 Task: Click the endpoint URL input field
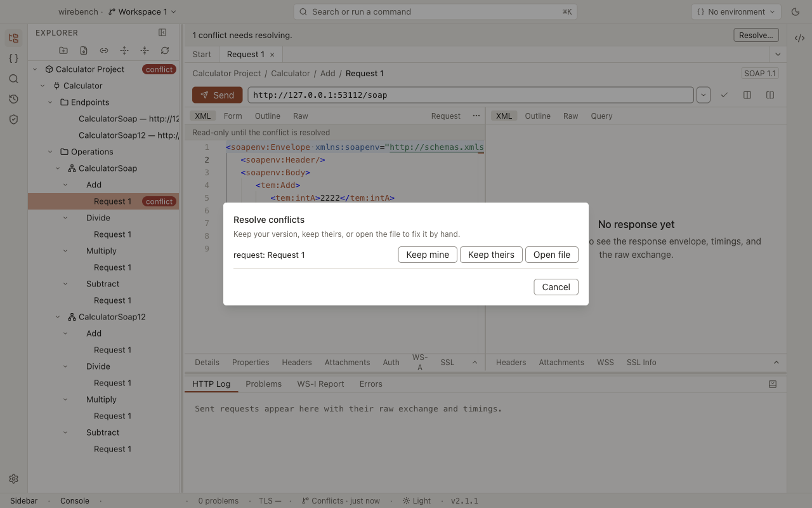[x=470, y=95]
